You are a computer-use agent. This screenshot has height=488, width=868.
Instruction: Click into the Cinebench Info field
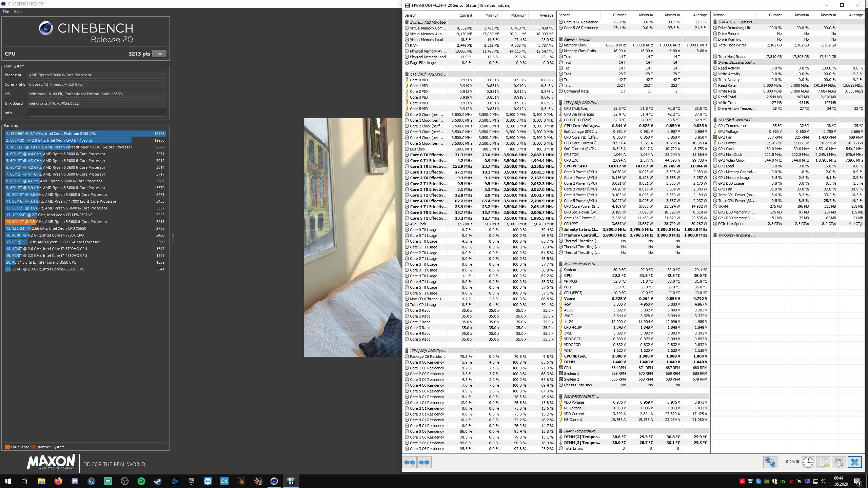point(97,113)
